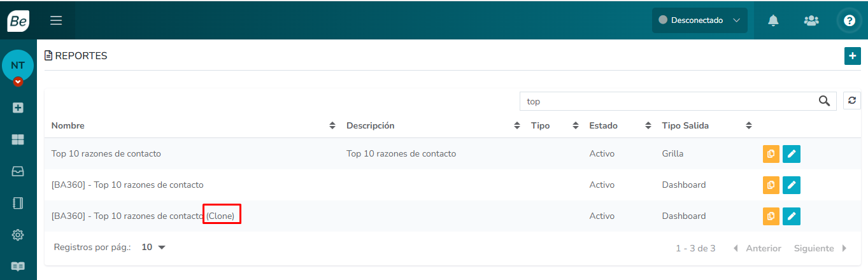
Task: Edit the [BA360] Clone report
Action: click(x=791, y=216)
